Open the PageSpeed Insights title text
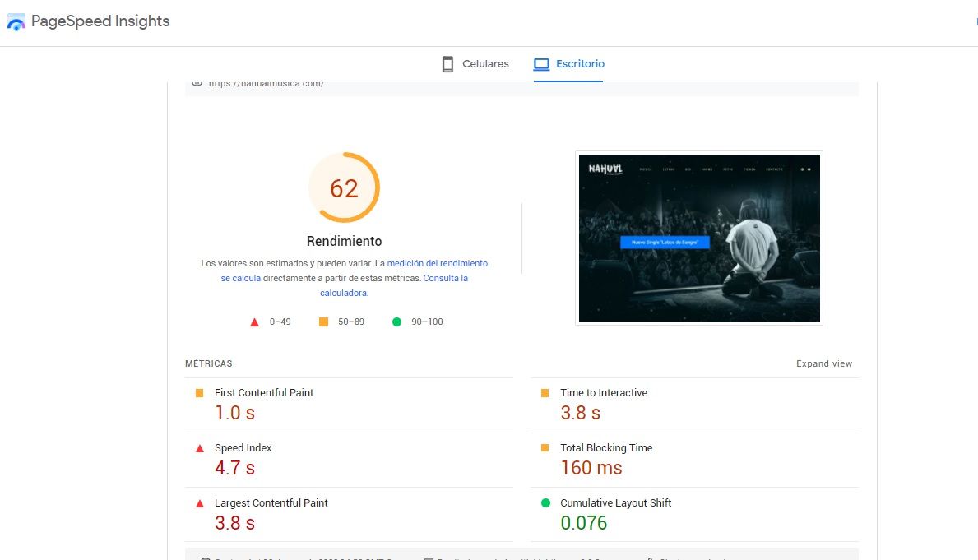978x560 pixels. click(100, 21)
